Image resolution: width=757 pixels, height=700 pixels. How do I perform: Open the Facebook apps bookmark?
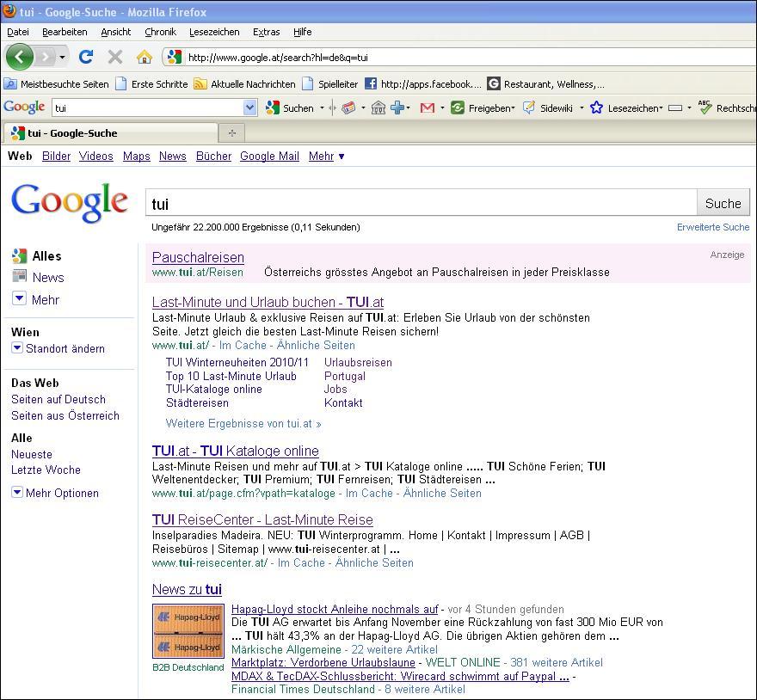[423, 84]
